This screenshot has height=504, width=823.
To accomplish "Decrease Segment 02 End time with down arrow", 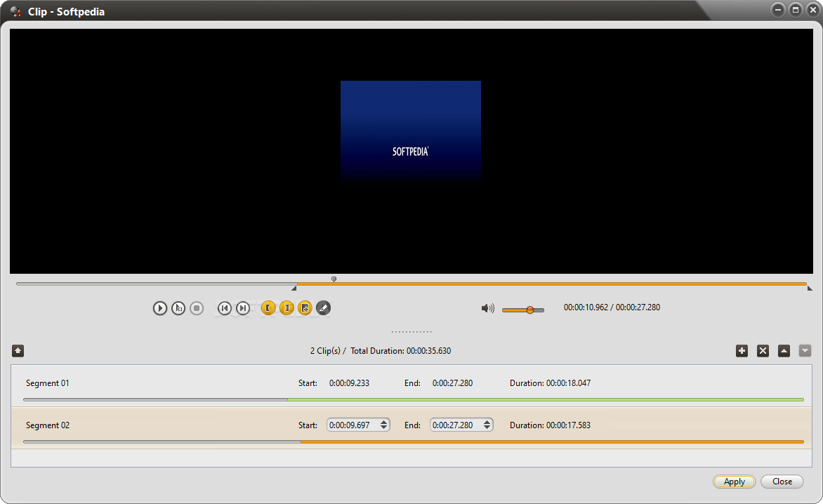I will pos(487,428).
